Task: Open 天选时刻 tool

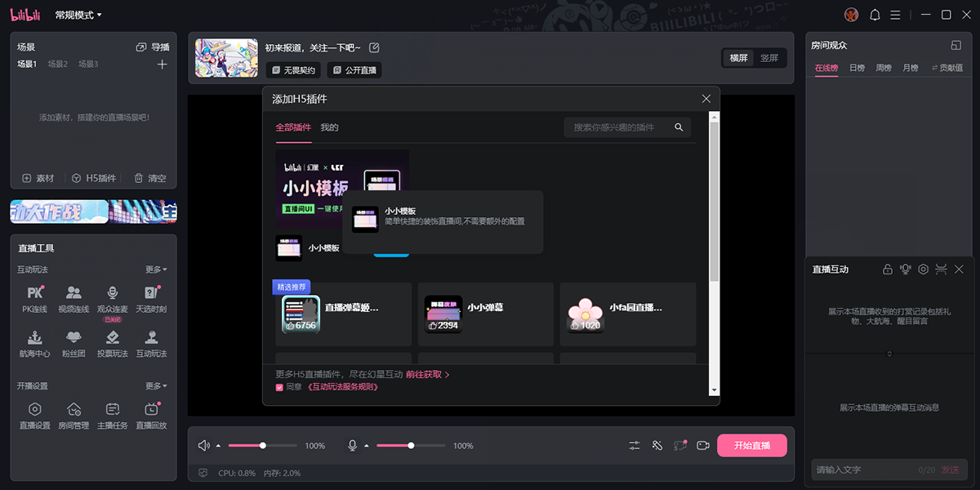Action: [x=151, y=299]
